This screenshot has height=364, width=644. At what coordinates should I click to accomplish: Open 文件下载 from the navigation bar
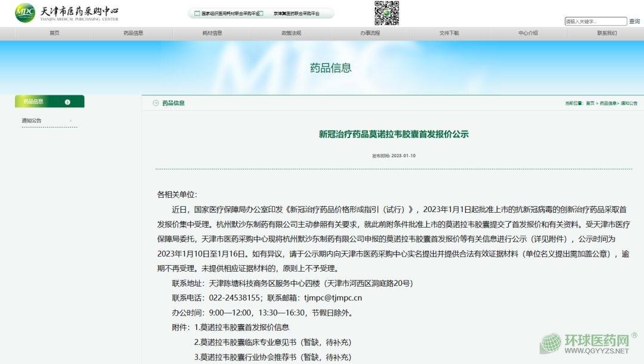(449, 33)
